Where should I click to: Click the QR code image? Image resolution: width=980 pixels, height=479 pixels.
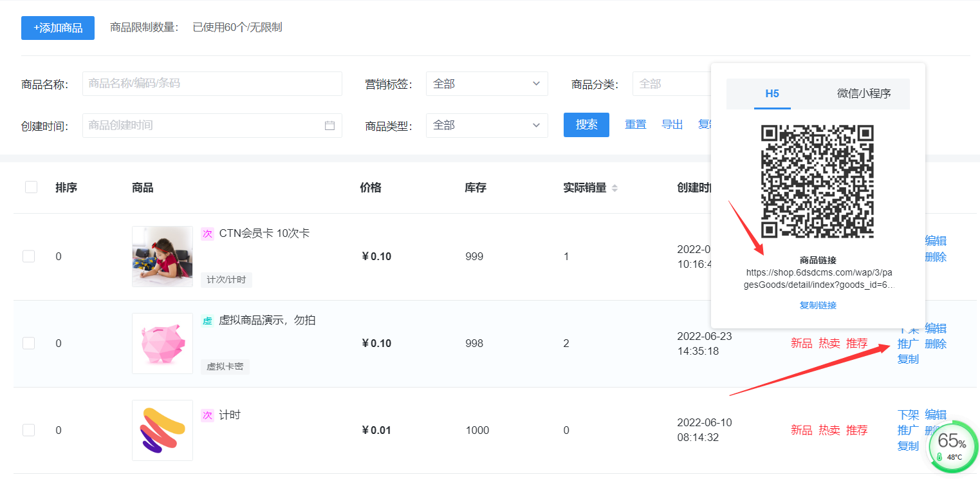coord(818,182)
